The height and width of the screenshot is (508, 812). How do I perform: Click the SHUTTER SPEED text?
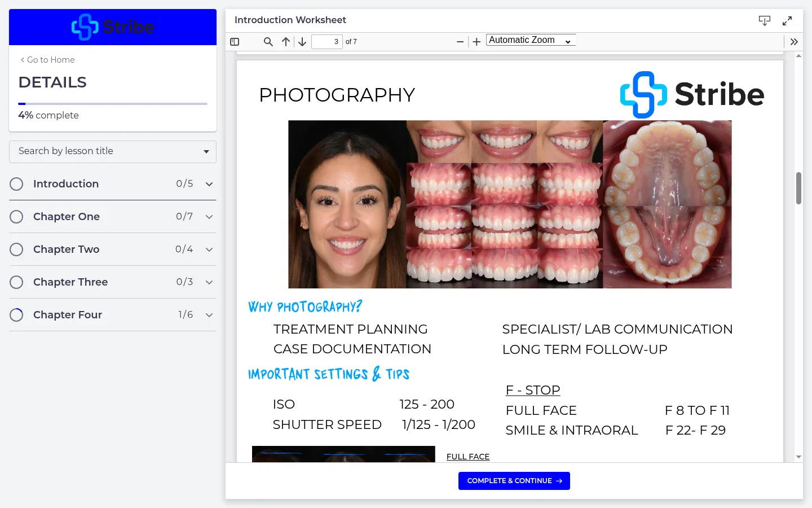327,424
